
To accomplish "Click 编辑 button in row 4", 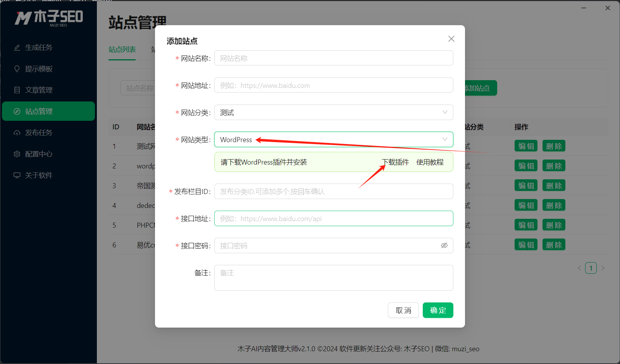I will point(526,205).
